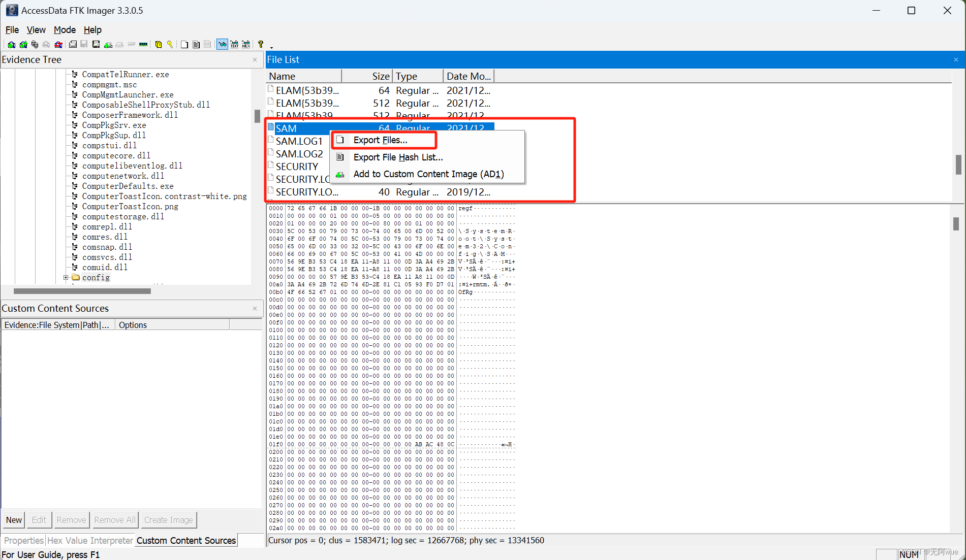966x560 pixels.
Task: Close the Custom Content Sources panel
Action: click(x=255, y=309)
